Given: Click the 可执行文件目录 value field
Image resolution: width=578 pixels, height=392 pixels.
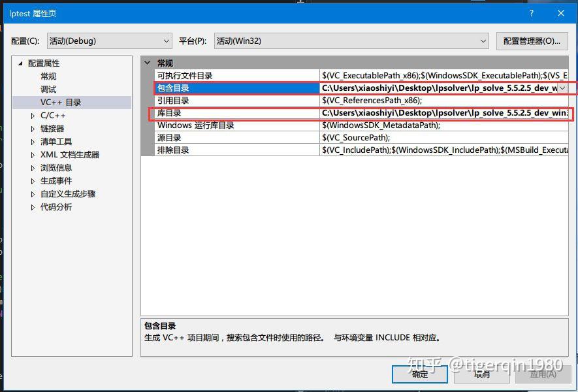Looking at the screenshot, I should pyautogui.click(x=444, y=76).
